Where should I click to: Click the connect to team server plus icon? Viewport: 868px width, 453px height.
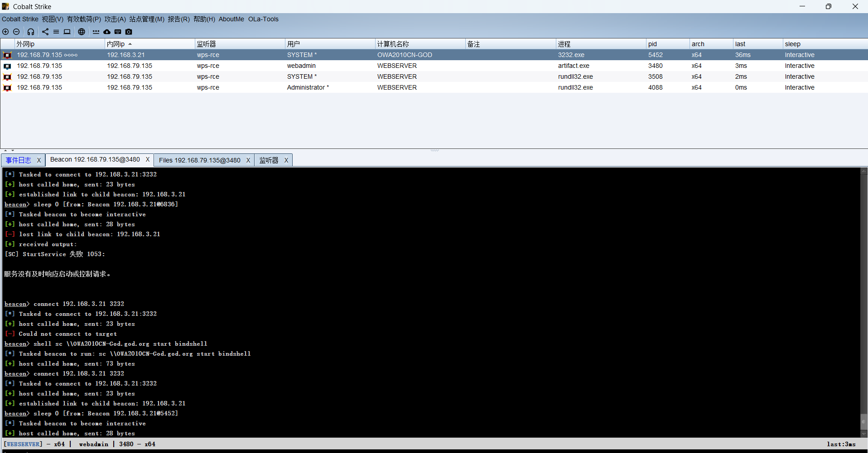[x=5, y=32]
